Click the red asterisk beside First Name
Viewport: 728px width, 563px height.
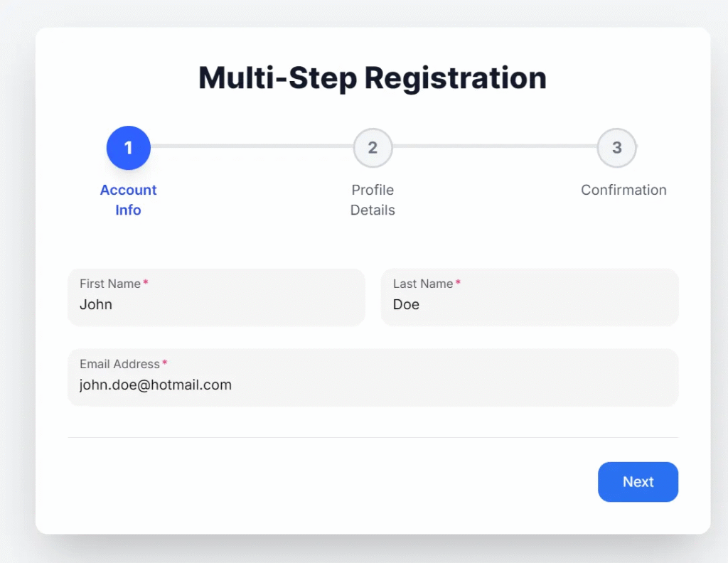point(146,283)
